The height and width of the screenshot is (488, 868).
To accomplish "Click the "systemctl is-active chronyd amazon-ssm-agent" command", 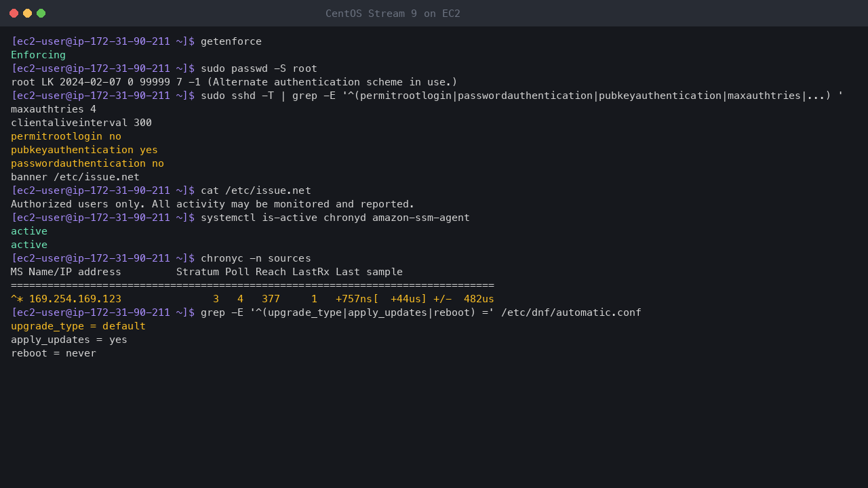I will point(335,218).
